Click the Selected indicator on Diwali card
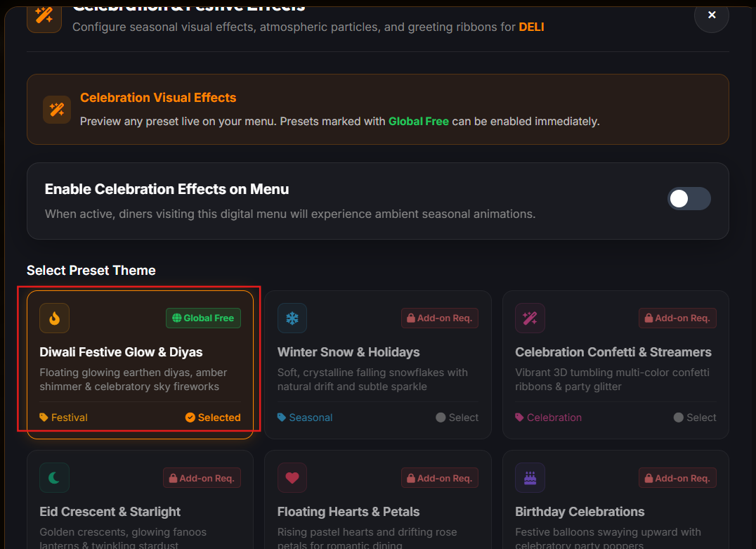 pos(213,418)
